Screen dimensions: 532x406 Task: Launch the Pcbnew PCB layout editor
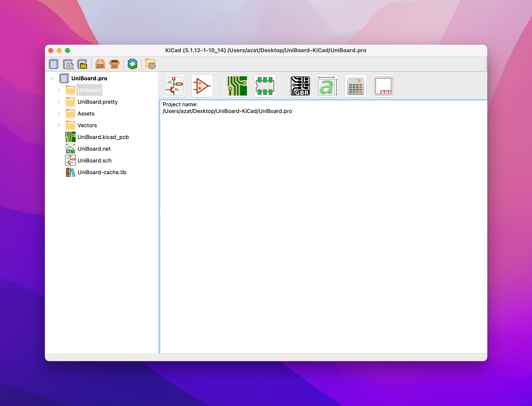(237, 86)
